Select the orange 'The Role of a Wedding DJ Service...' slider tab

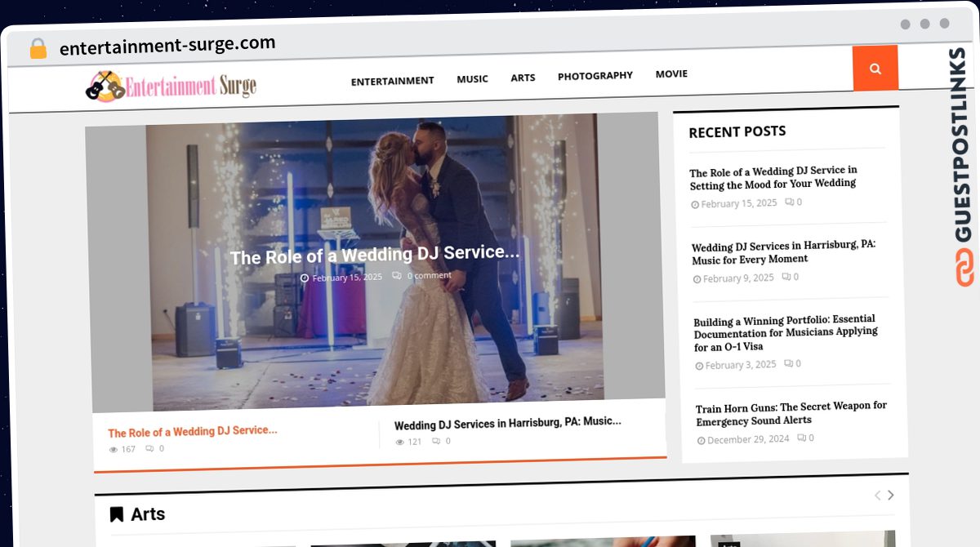tap(193, 431)
